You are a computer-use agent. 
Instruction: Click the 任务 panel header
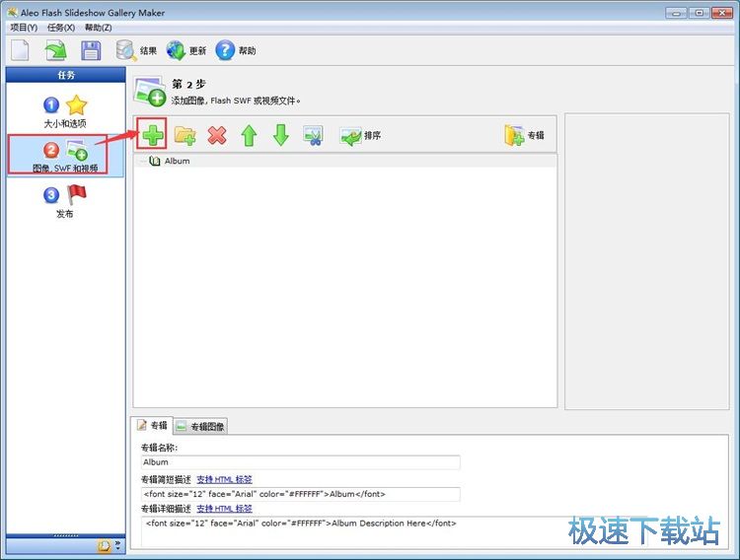point(65,75)
